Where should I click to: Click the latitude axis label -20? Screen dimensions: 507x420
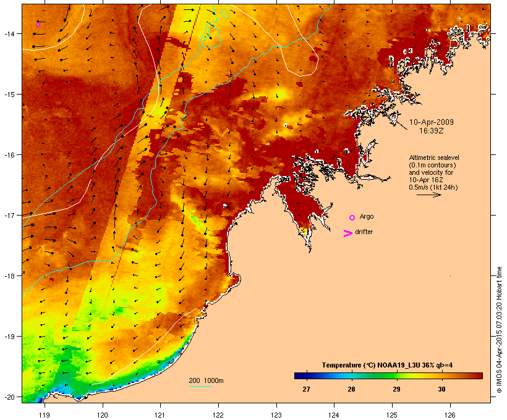[9, 397]
